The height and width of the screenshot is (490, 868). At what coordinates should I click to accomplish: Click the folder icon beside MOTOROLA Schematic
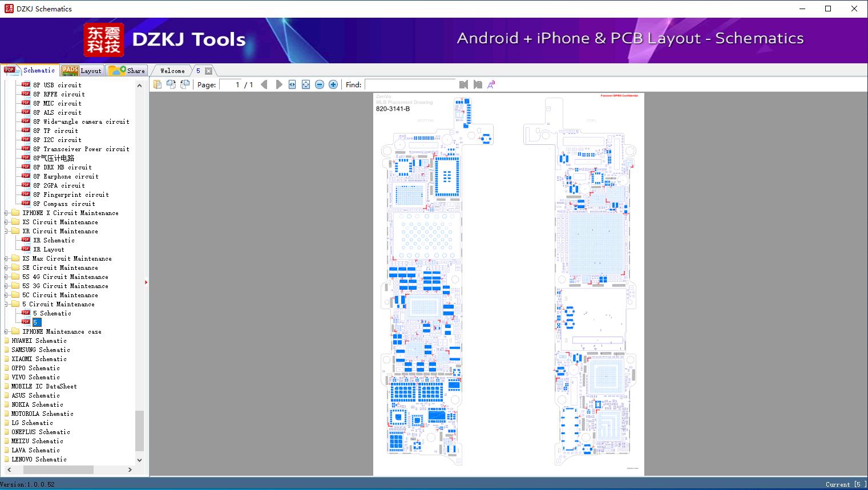6,414
